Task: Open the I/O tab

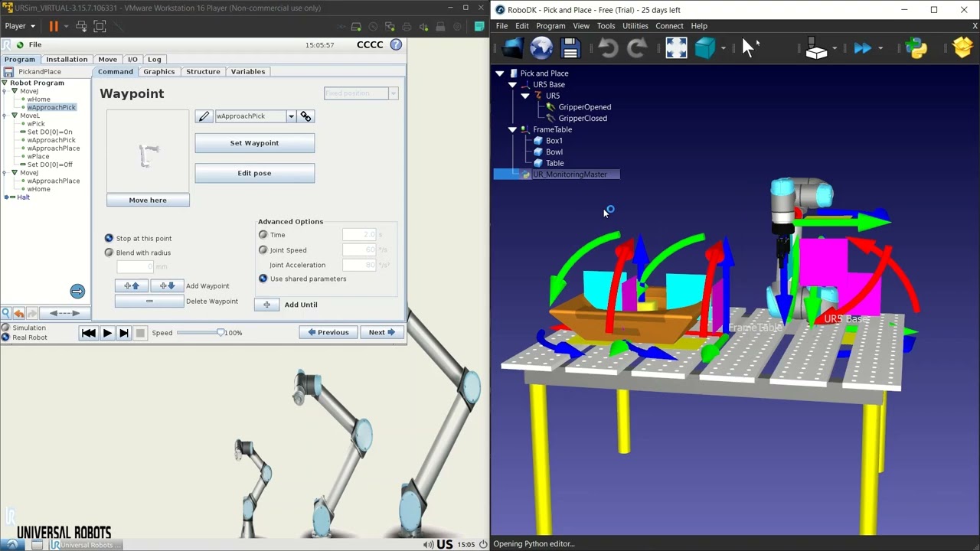Action: click(132, 59)
